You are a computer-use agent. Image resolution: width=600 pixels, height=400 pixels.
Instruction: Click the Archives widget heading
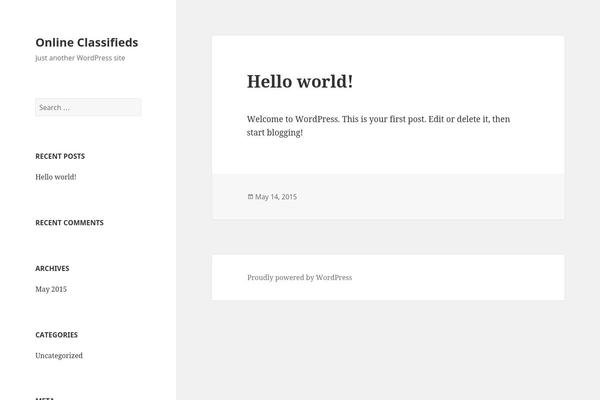(52, 268)
